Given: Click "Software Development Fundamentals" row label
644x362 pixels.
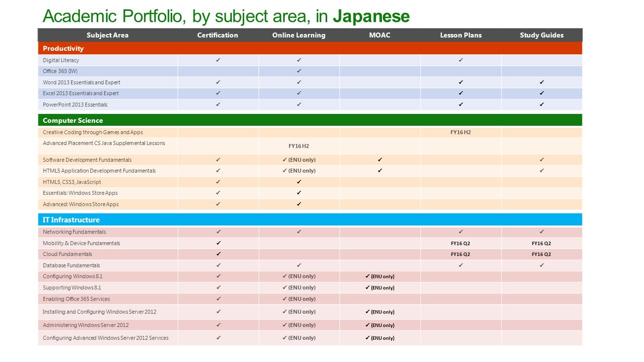Looking at the screenshot, I should 87,160.
